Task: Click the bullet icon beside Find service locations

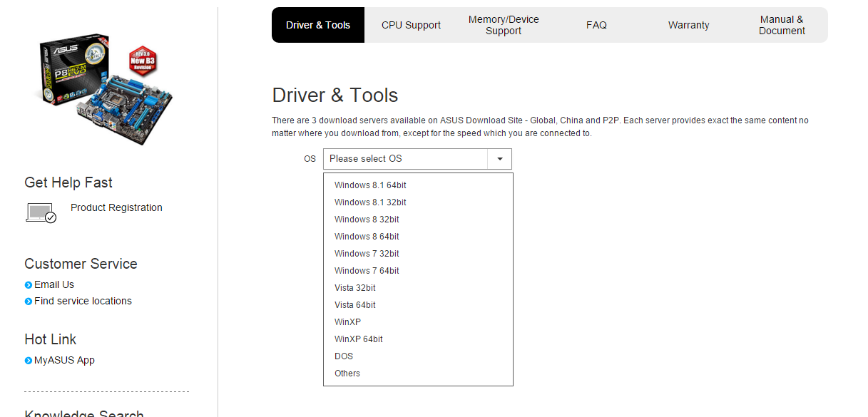Action: click(29, 302)
